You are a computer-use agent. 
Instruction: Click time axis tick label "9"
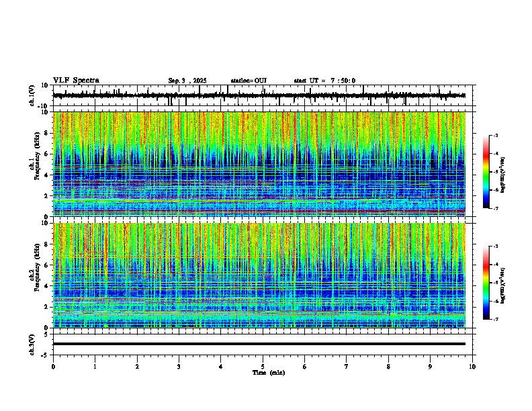(430, 367)
